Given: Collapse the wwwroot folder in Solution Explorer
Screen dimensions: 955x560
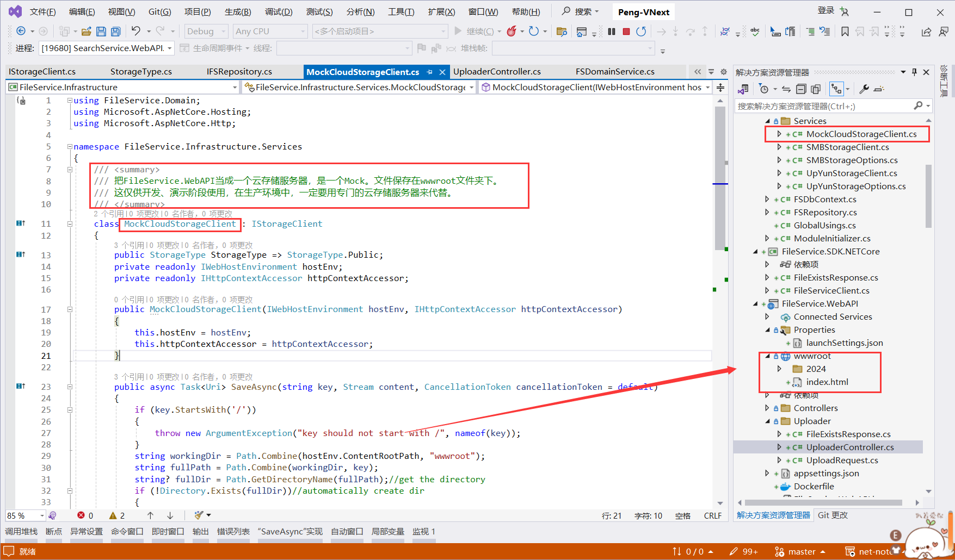Looking at the screenshot, I should (767, 356).
